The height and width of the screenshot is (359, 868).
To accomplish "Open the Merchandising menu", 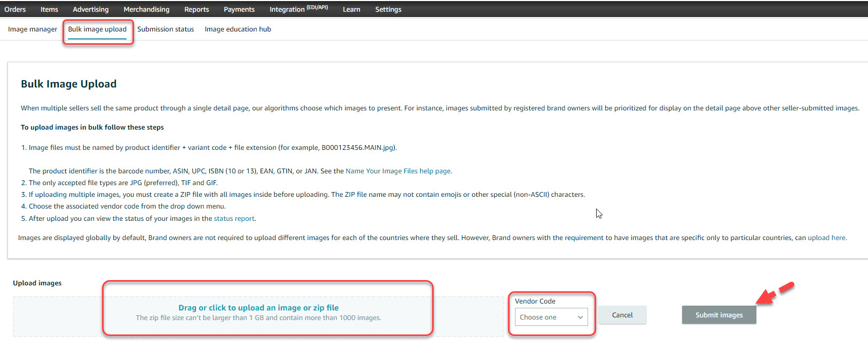I will [x=146, y=9].
